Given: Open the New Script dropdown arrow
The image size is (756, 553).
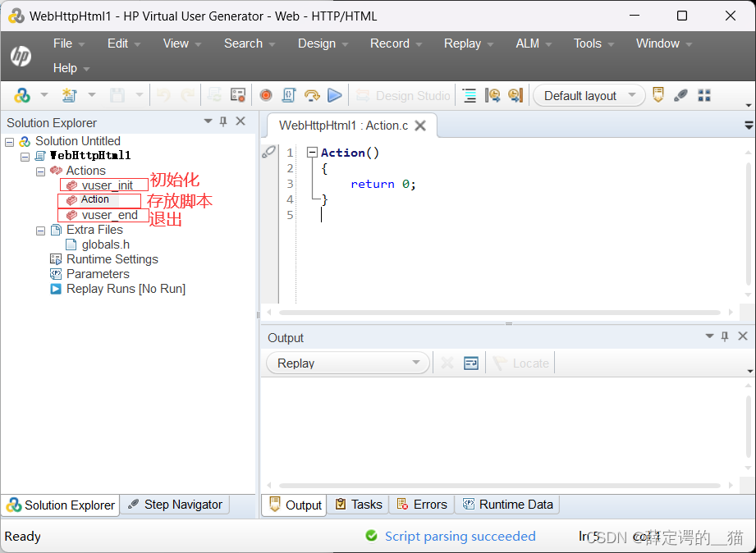Looking at the screenshot, I should 92,95.
